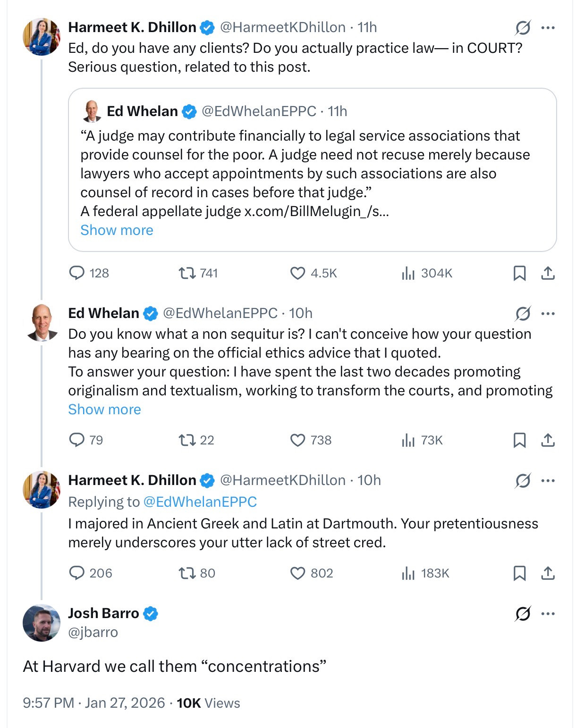This screenshot has width=576, height=728.
Task: Open three-dot menu on Harmeet's top post
Action: coord(548,28)
